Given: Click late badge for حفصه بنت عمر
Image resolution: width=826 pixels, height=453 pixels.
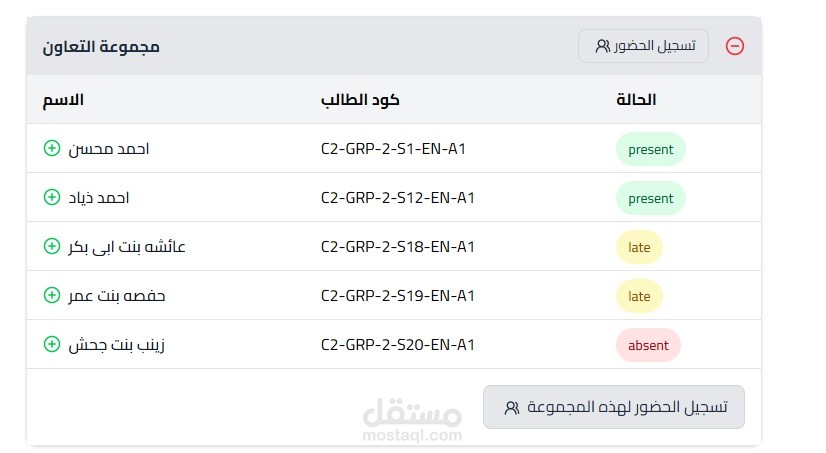Looking at the screenshot, I should [x=639, y=296].
